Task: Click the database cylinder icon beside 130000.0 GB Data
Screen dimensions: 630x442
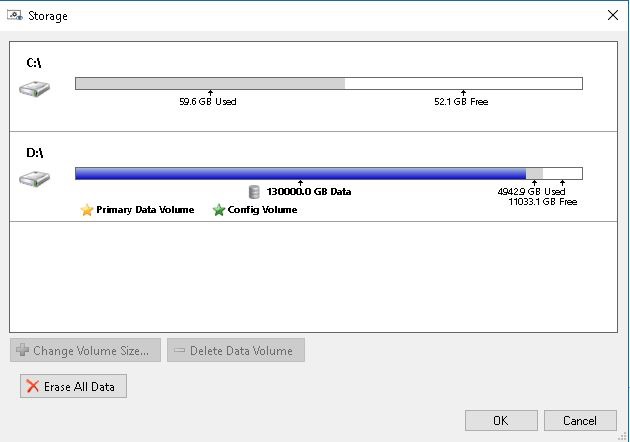Action: click(x=255, y=192)
